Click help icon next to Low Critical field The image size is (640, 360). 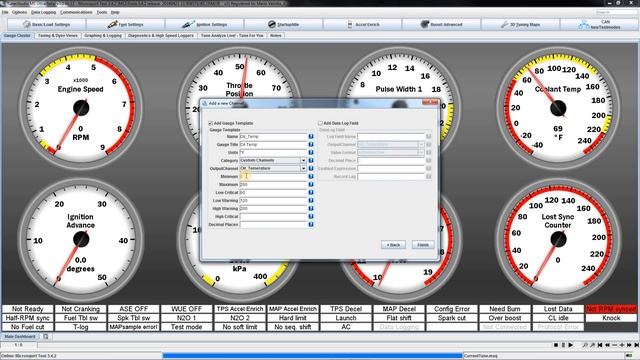(311, 192)
